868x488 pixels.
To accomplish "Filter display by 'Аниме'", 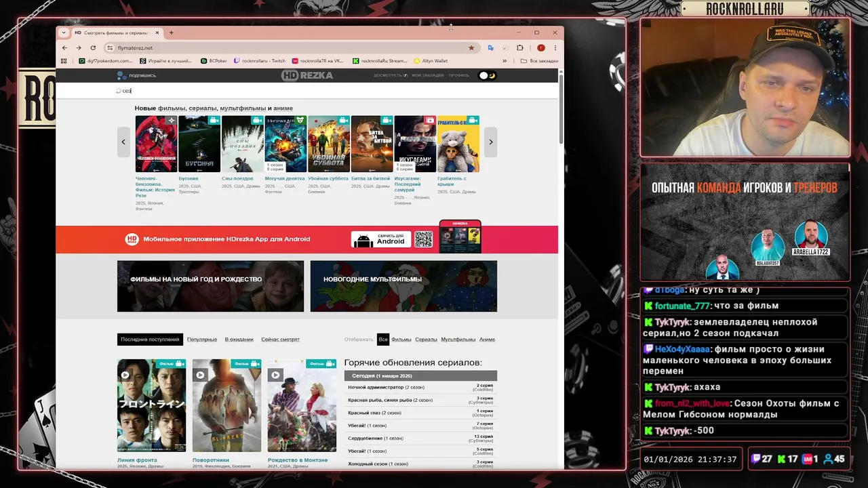I will [x=487, y=340].
